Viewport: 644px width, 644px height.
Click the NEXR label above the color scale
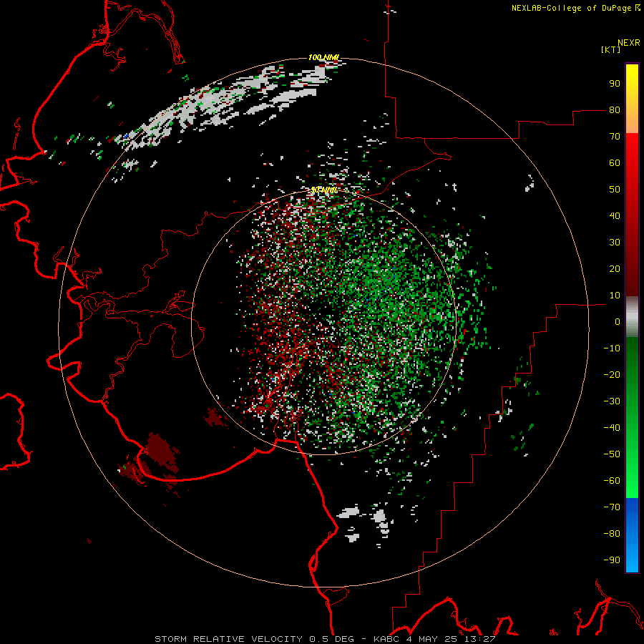pos(629,43)
